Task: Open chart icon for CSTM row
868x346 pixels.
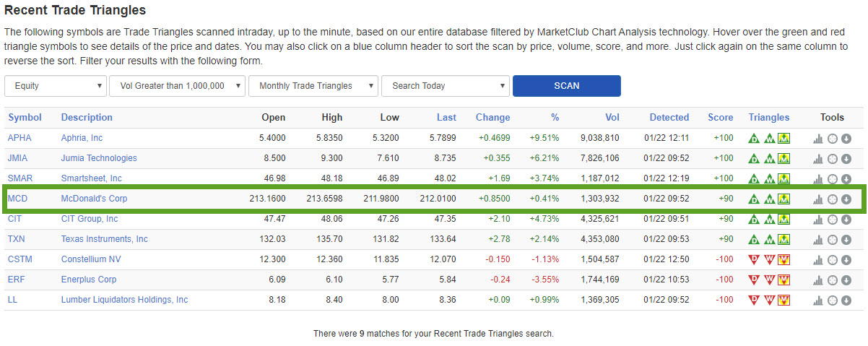Action: coord(818,260)
